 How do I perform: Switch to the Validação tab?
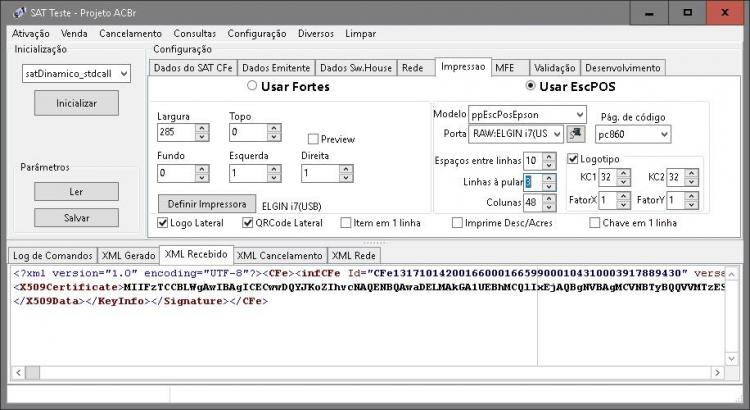click(x=555, y=68)
